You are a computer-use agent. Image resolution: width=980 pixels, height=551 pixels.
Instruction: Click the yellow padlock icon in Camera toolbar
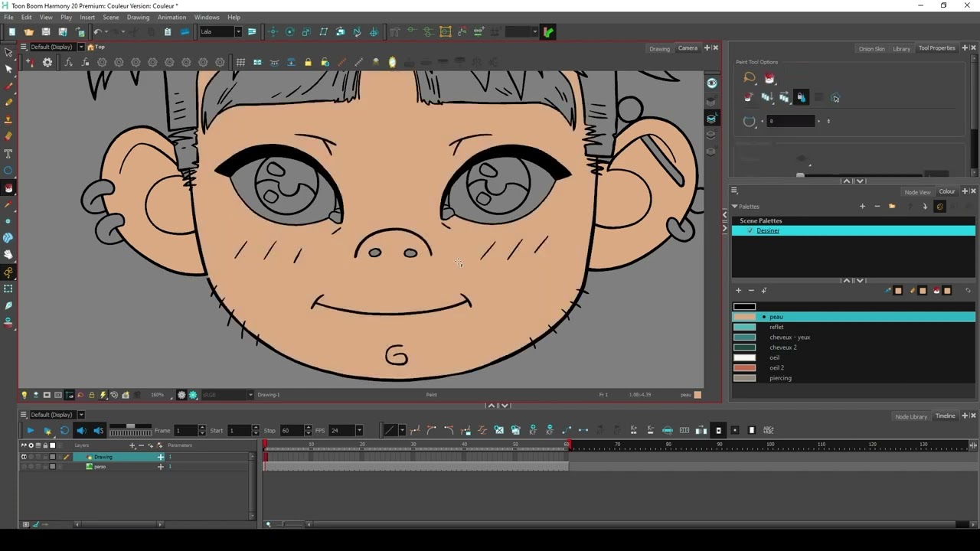tap(308, 62)
